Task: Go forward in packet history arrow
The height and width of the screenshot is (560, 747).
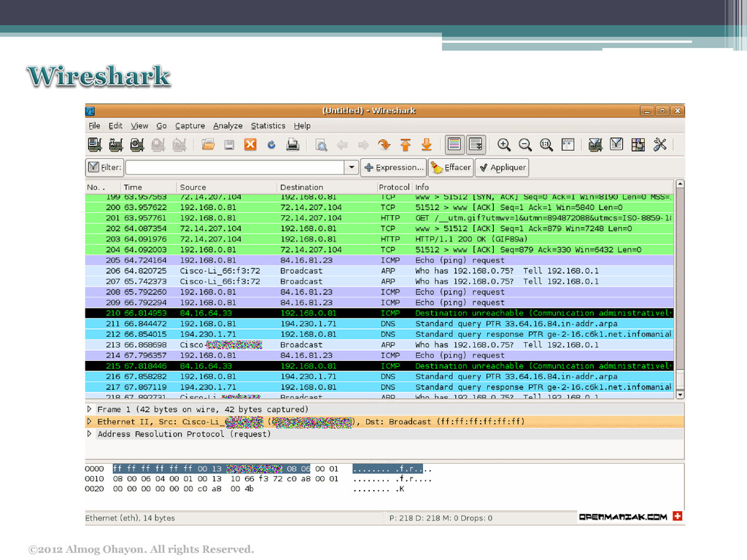Action: click(x=363, y=144)
